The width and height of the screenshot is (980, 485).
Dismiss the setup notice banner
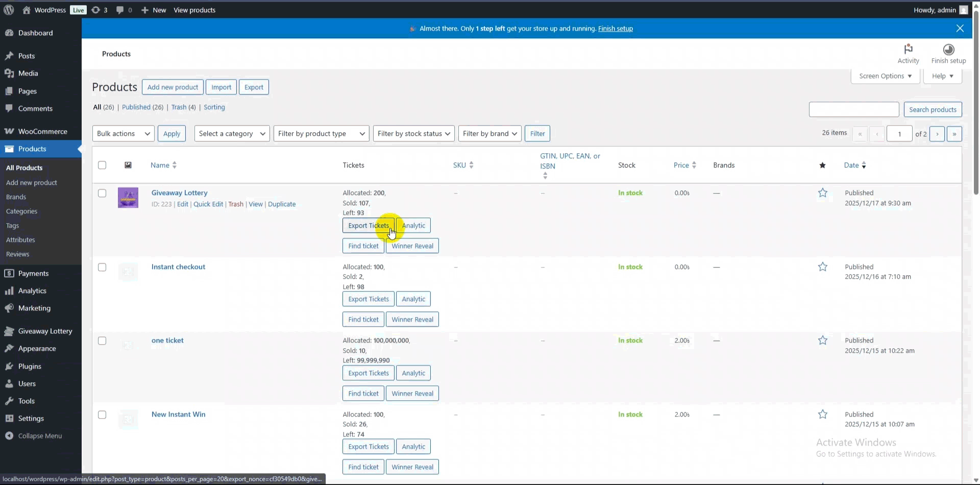(x=960, y=29)
